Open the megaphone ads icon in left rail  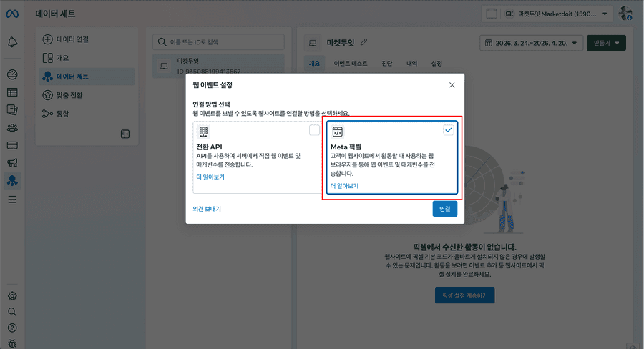12,163
